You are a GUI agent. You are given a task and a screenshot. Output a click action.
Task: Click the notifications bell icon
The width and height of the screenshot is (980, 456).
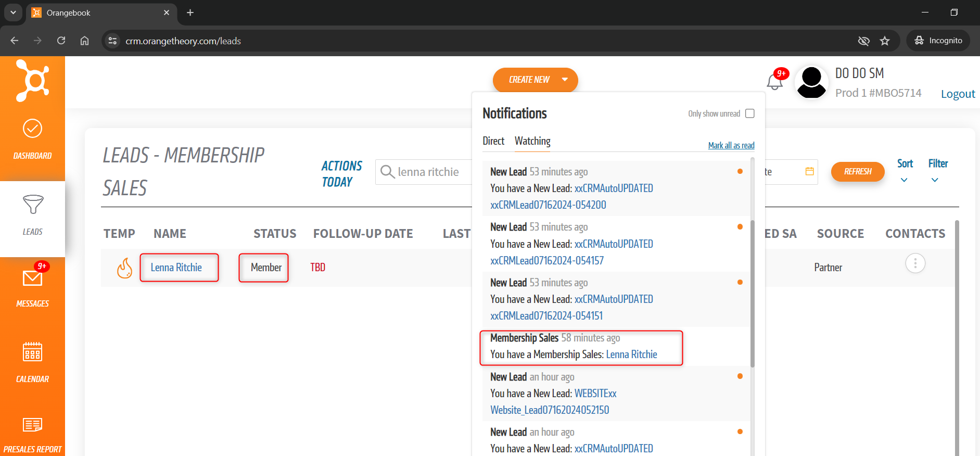774,82
